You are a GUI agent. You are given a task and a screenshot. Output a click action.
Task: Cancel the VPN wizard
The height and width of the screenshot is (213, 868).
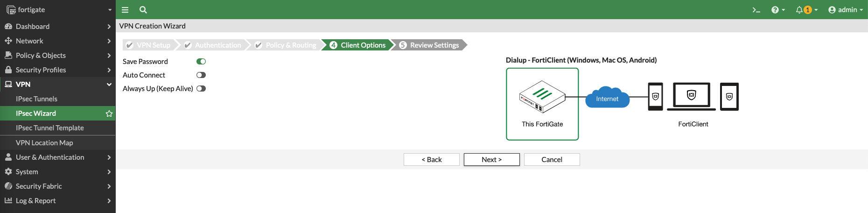click(552, 160)
